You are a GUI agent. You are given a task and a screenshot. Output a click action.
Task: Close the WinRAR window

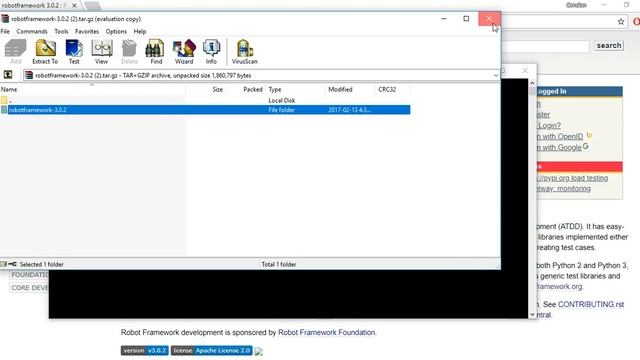point(489,18)
